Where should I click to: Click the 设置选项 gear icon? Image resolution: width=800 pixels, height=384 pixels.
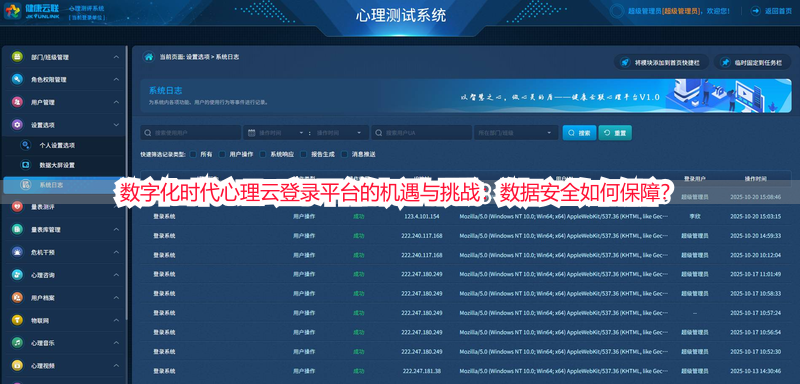click(17, 124)
